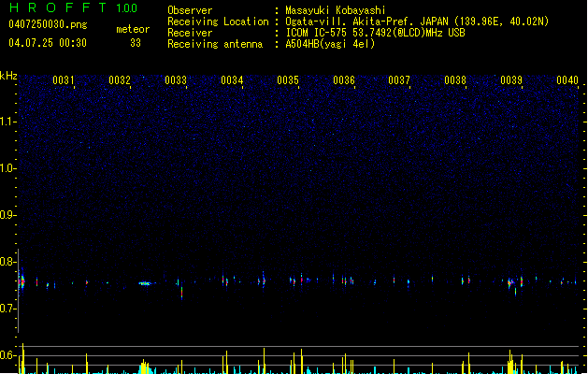Click the 0036 time marker
Screen dimensions: 588x374
[x=344, y=80]
